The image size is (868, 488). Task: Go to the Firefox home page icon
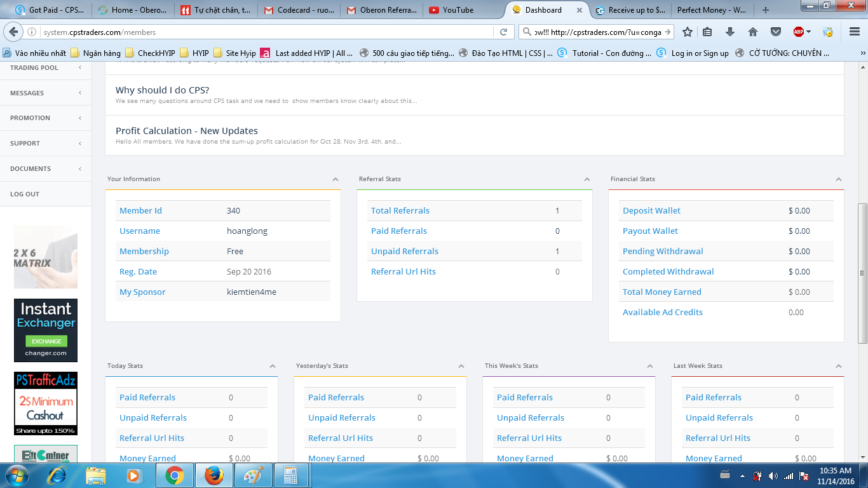click(x=753, y=32)
